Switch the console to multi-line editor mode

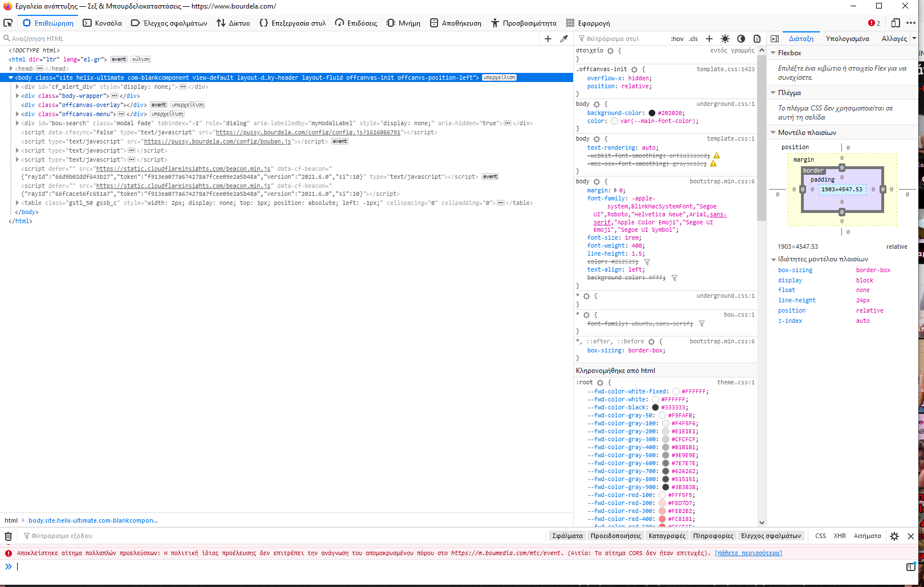coord(911,567)
